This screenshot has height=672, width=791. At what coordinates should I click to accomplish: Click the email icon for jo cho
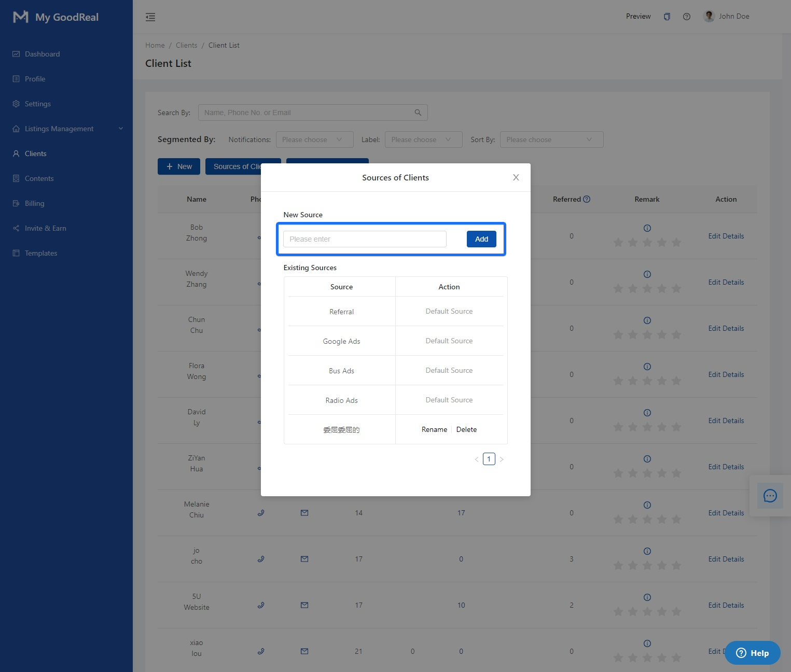[x=304, y=559]
